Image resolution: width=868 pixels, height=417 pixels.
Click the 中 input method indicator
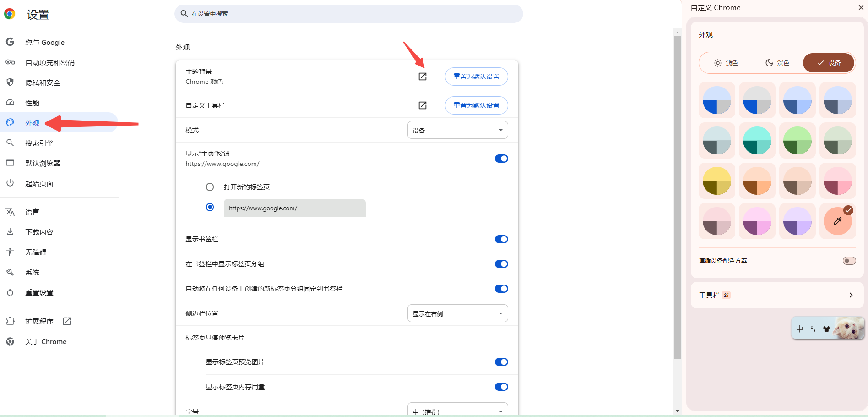[800, 329]
